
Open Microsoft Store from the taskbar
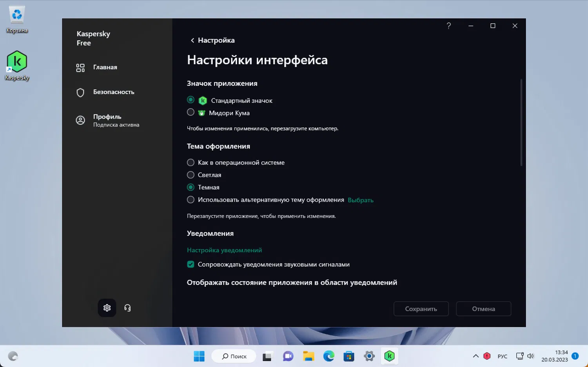349,356
